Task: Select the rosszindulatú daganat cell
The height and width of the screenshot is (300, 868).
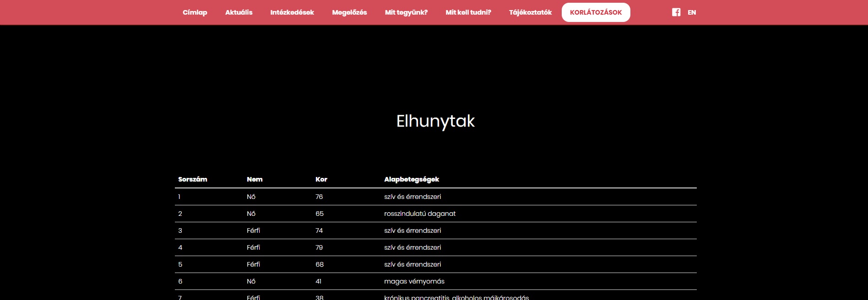Action: pos(420,214)
